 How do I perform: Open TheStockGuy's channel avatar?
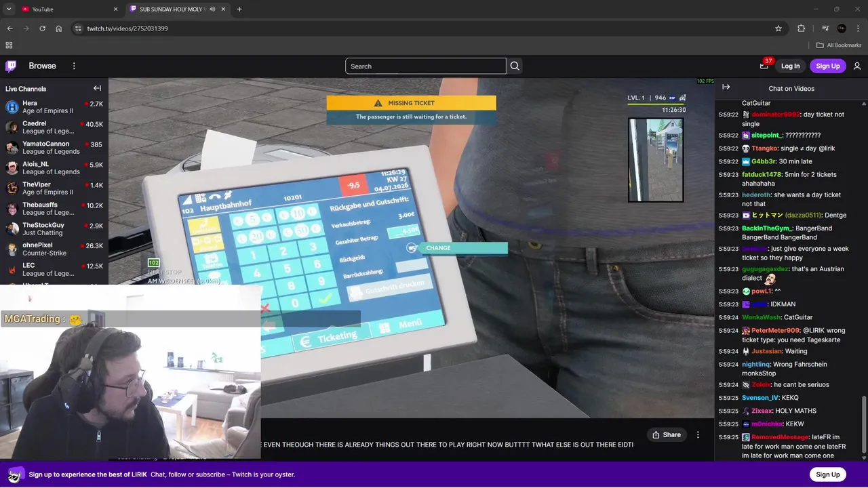point(12,229)
